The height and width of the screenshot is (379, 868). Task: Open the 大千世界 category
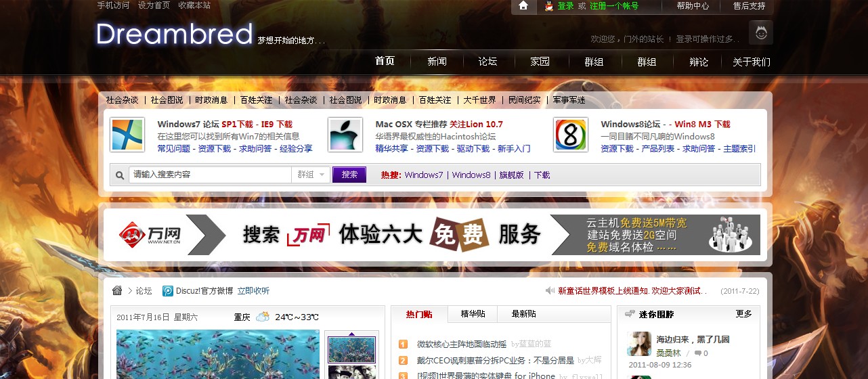click(x=479, y=100)
